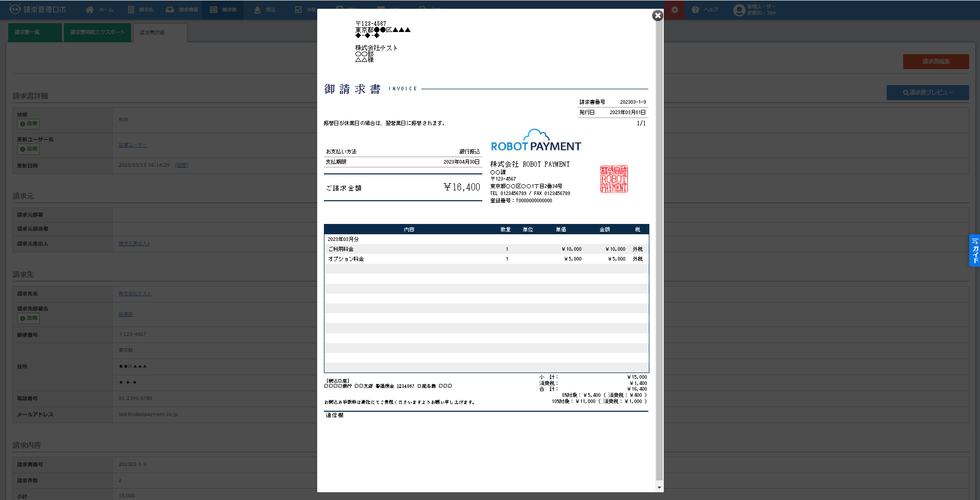
Task: Open the 株式会社テスト billing destination link
Action: (x=135, y=294)
